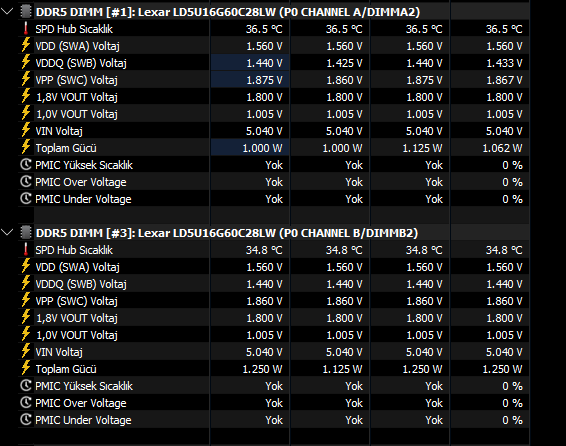Collapse the DDR5 DIMM #1 section chevron
566x446 pixels.
coord(7,11)
